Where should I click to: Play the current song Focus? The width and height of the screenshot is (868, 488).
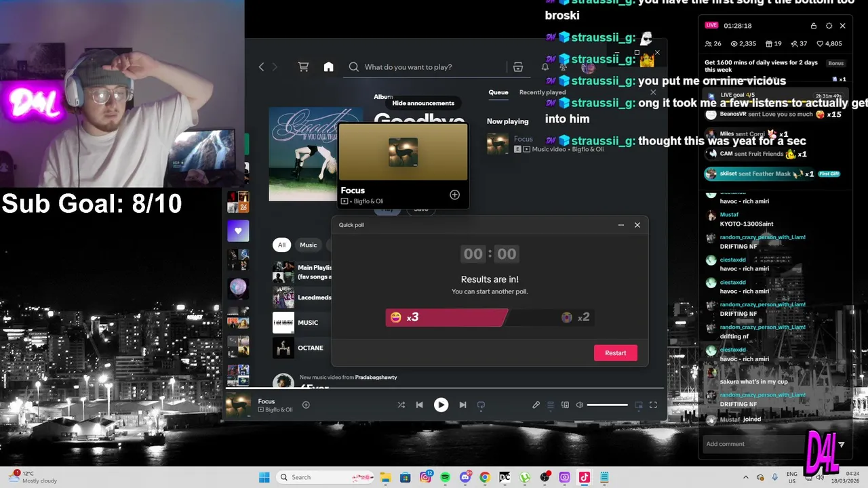[x=441, y=405]
